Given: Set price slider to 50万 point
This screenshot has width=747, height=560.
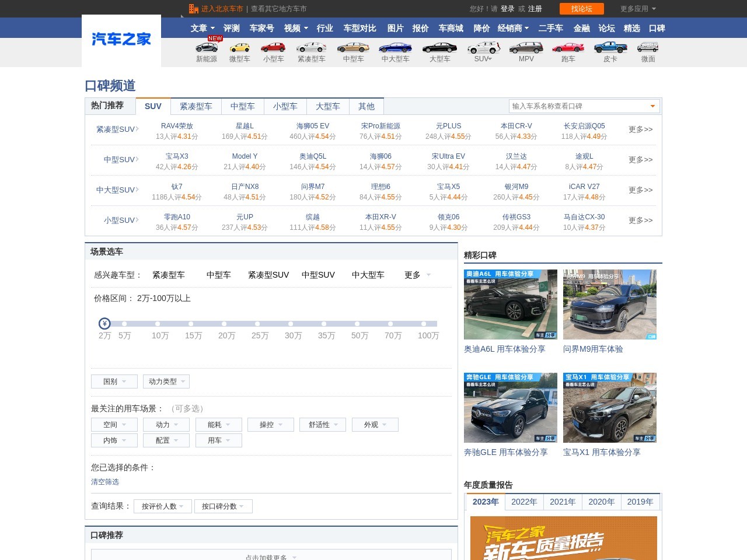Looking at the screenshot, I should (x=357, y=324).
